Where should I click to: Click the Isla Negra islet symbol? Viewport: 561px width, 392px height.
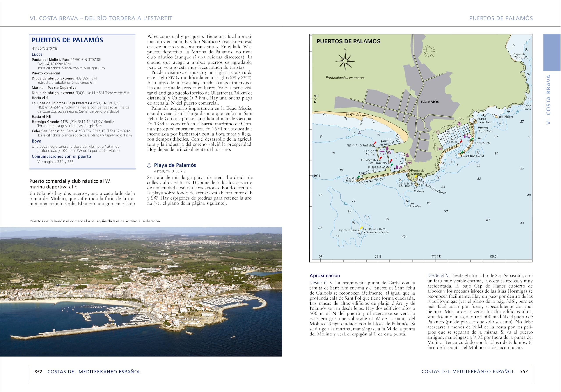pyautogui.click(x=496, y=117)
